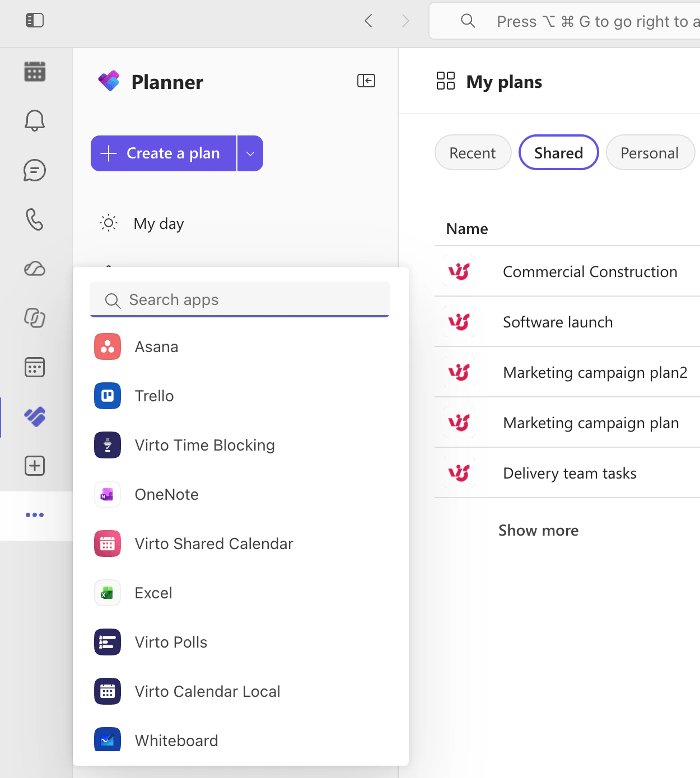Focus the top search field
This screenshot has width=700, height=778.
(564, 21)
